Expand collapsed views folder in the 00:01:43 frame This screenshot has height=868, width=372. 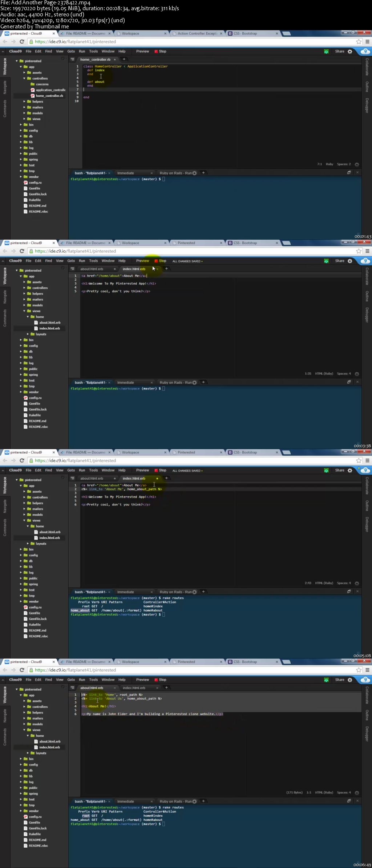click(x=24, y=119)
